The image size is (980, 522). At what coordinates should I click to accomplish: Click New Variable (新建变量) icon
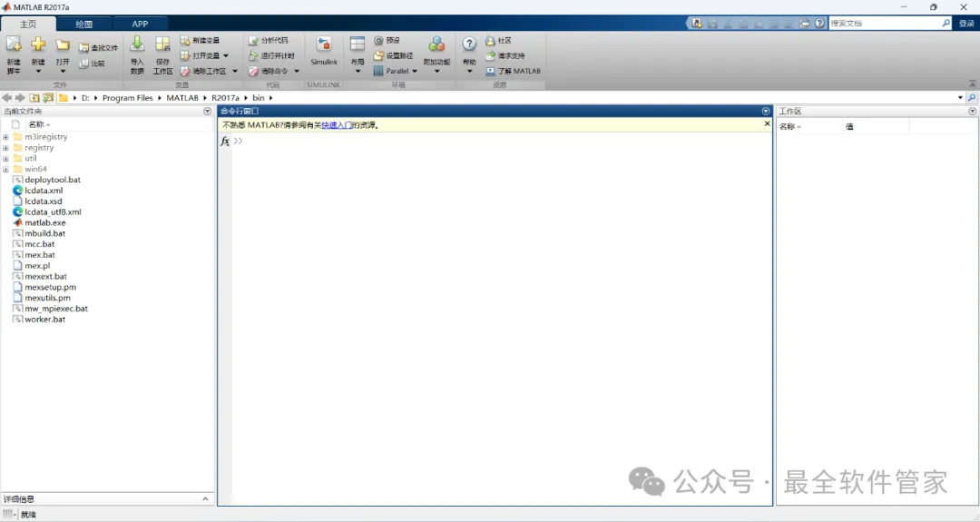(185, 40)
